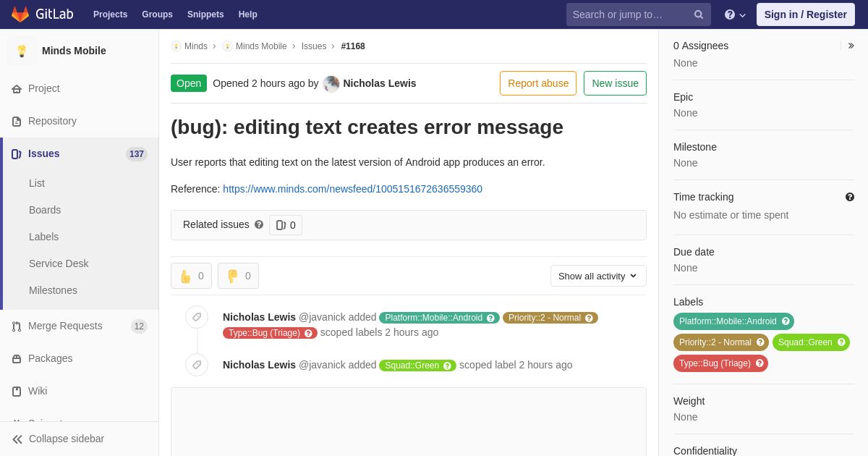Click the related issues count badge

[286, 225]
